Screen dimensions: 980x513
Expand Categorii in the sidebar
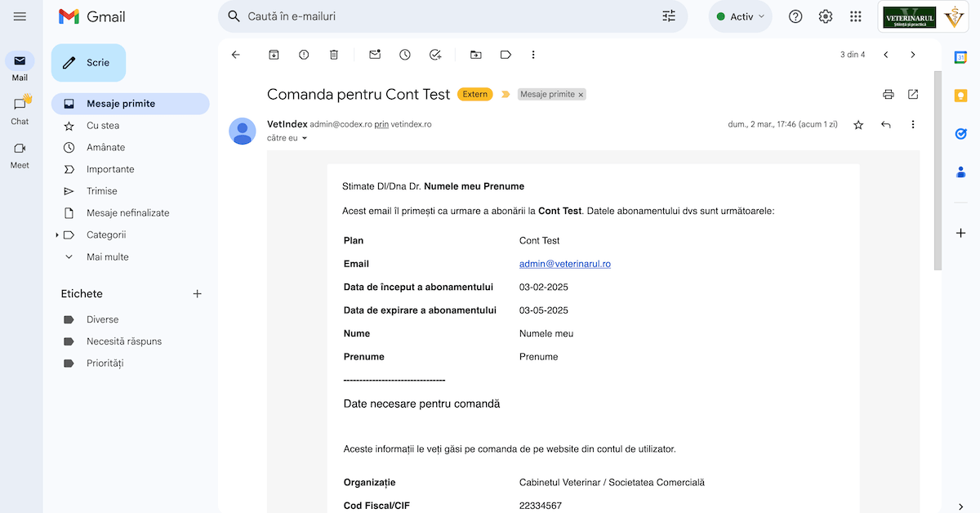tap(57, 235)
